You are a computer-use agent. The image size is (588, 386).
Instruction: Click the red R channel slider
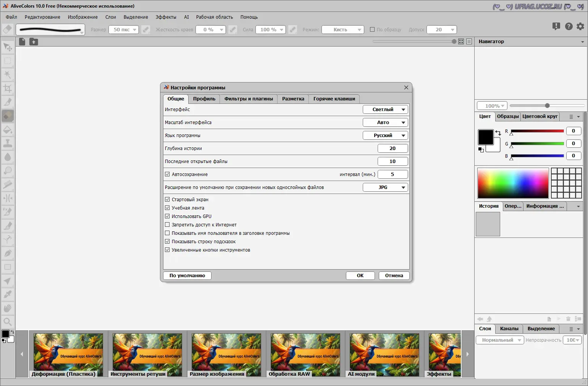[537, 131]
